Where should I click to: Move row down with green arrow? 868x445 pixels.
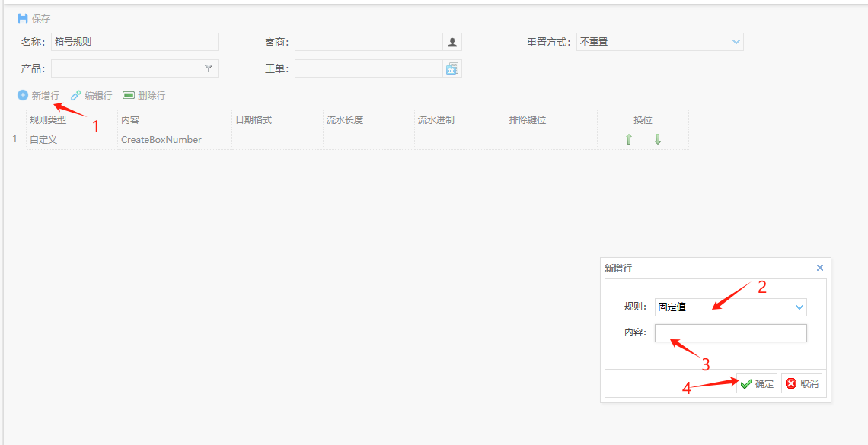click(658, 140)
